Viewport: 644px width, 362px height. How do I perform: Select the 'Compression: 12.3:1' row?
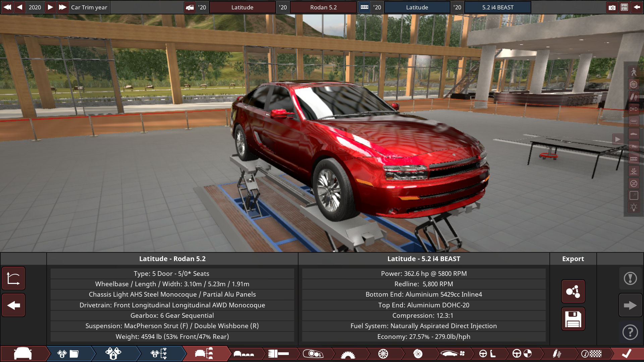(x=424, y=315)
